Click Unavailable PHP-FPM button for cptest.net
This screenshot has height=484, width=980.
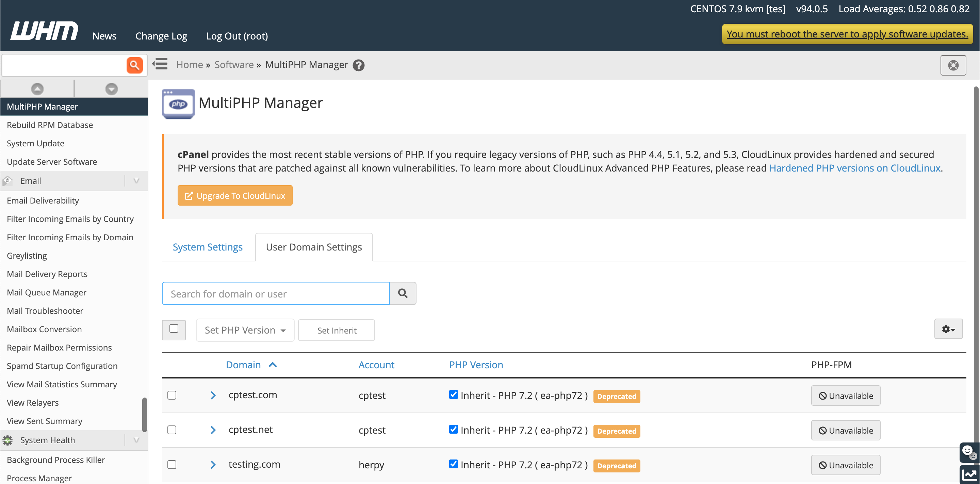click(846, 430)
